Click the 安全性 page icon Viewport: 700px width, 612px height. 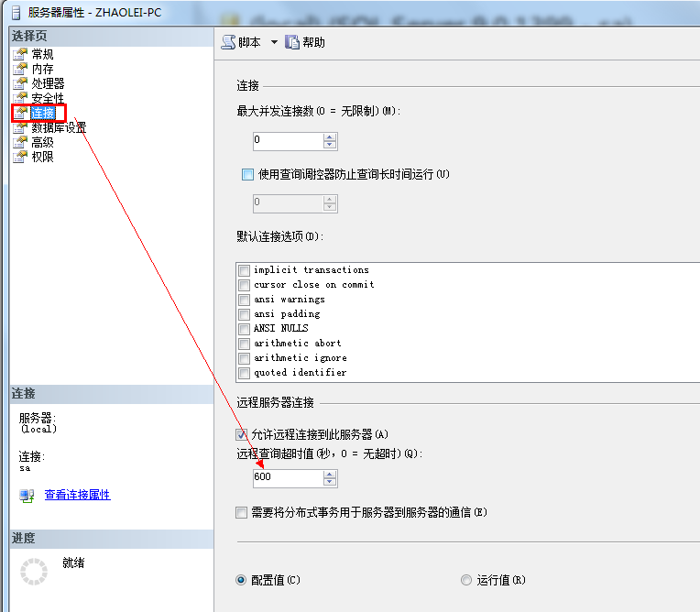click(x=20, y=98)
